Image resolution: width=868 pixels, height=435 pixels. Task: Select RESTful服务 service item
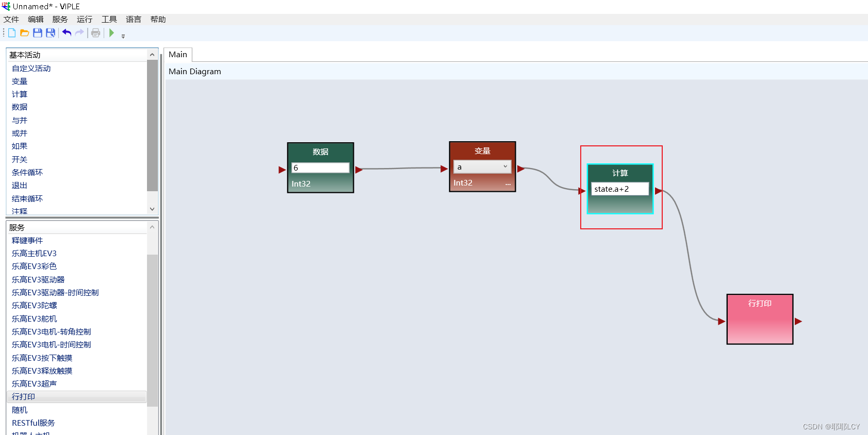34,423
